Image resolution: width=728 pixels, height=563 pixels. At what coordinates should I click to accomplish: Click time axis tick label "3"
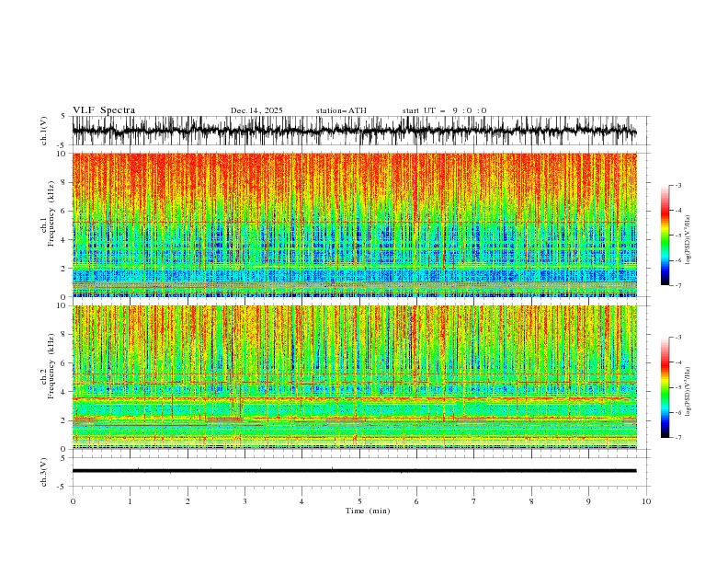[x=245, y=501]
